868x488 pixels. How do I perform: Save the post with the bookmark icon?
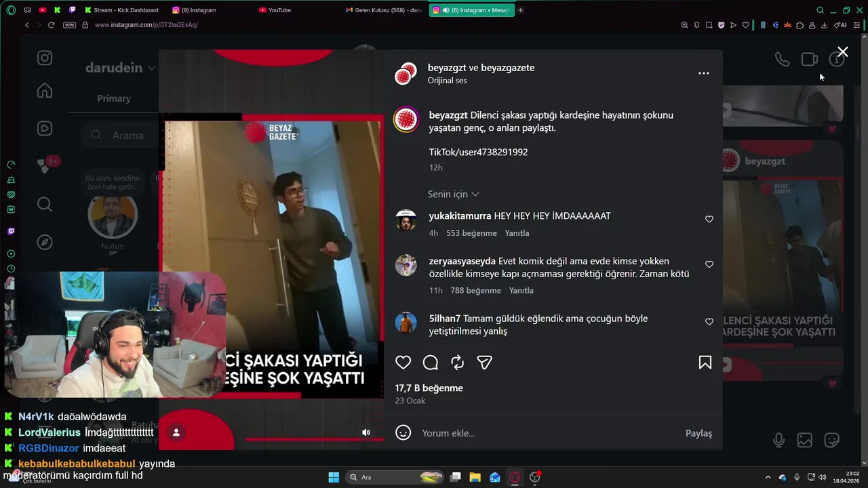(705, 363)
